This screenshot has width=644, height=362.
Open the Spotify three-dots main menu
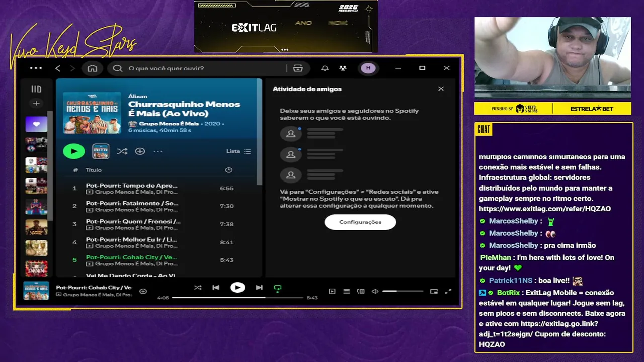[36, 68]
